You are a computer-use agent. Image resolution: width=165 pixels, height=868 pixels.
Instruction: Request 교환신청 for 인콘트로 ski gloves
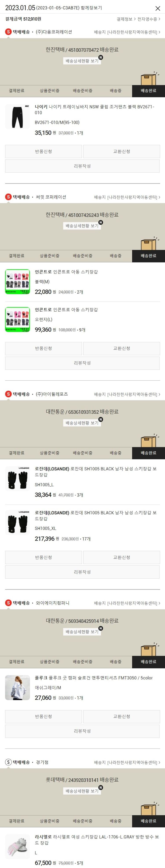(x=122, y=348)
